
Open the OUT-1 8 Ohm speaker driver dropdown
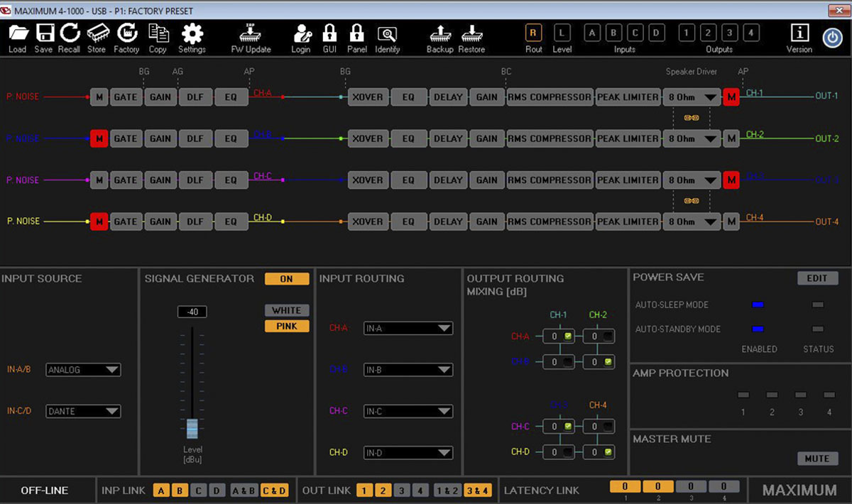[x=692, y=97]
